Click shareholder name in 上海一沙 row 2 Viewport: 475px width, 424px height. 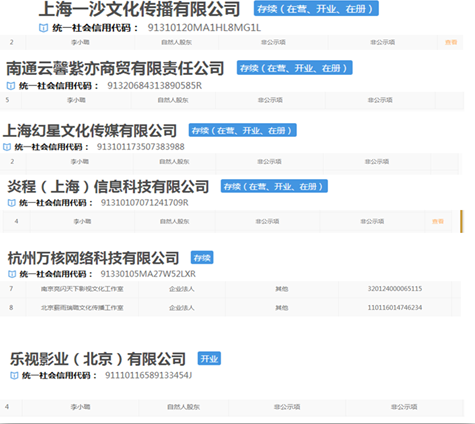click(80, 42)
